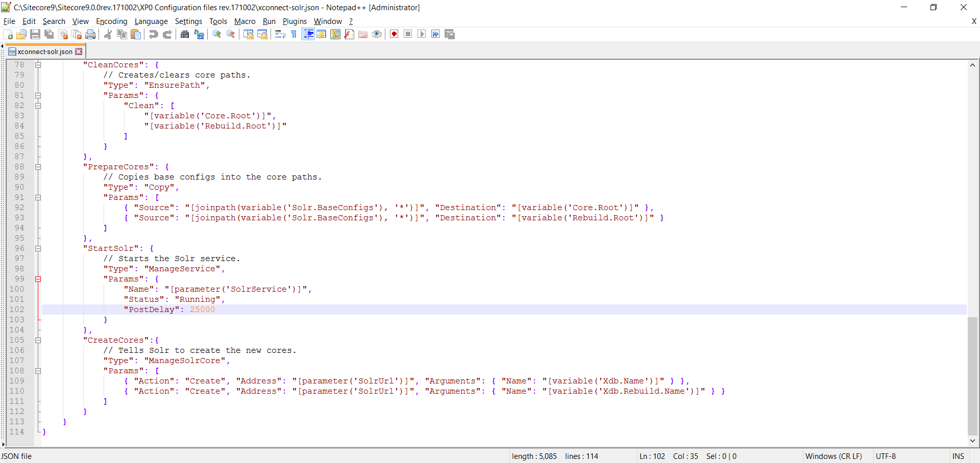
Task: Open the Settings menu
Action: pos(189,21)
